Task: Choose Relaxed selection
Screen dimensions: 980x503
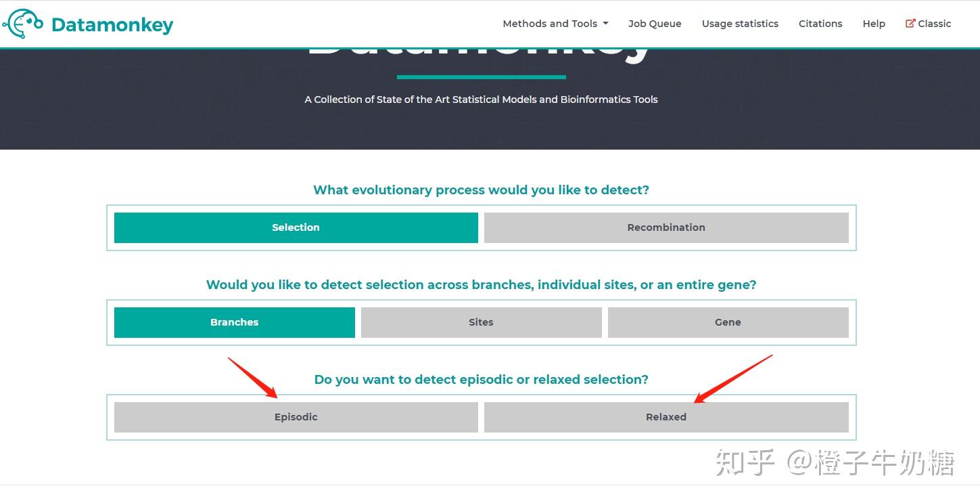Action: 666,417
